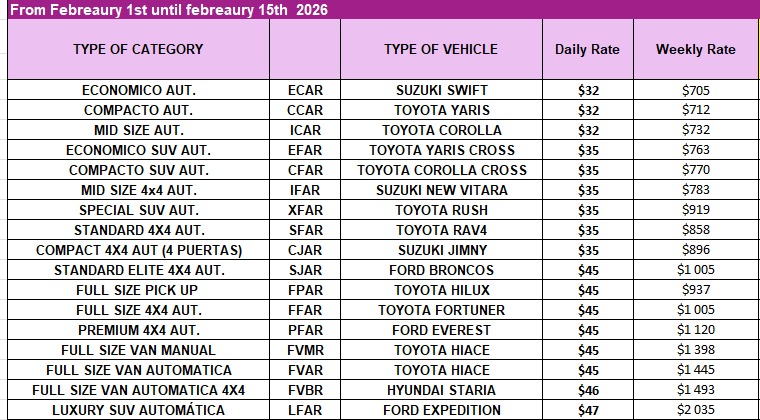
Task: Select the TYPE OF VEHICLE header cell
Action: pos(440,49)
